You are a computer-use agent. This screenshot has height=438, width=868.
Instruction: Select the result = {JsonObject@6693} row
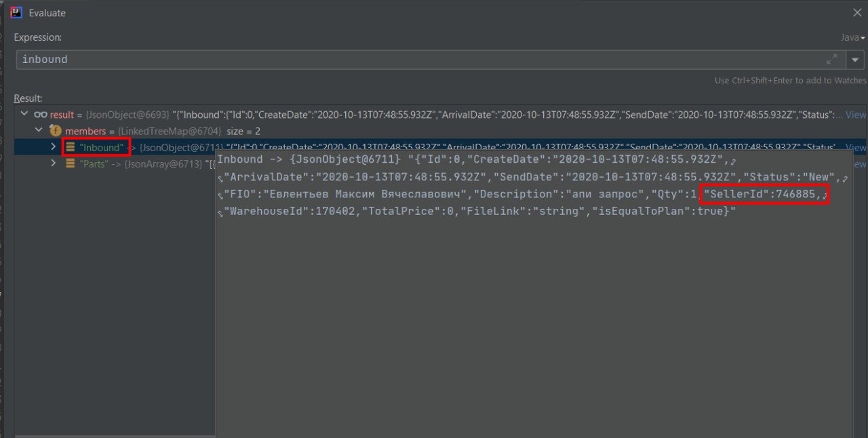click(x=434, y=115)
